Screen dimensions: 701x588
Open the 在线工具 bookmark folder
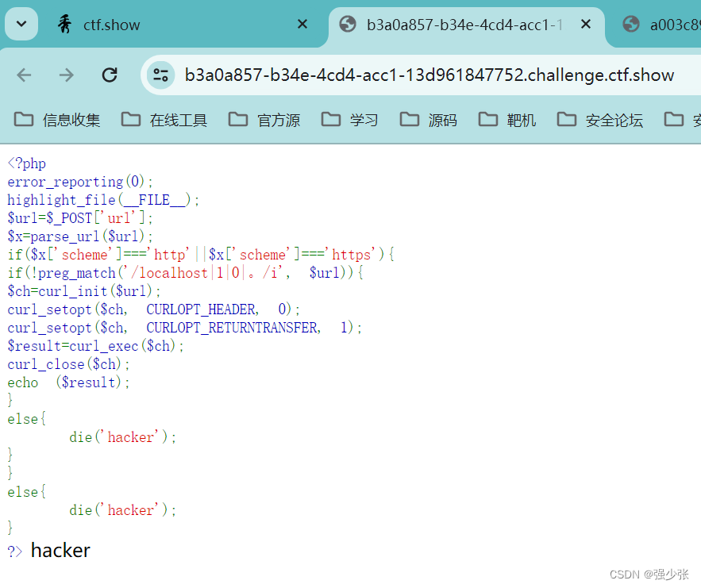tap(164, 120)
